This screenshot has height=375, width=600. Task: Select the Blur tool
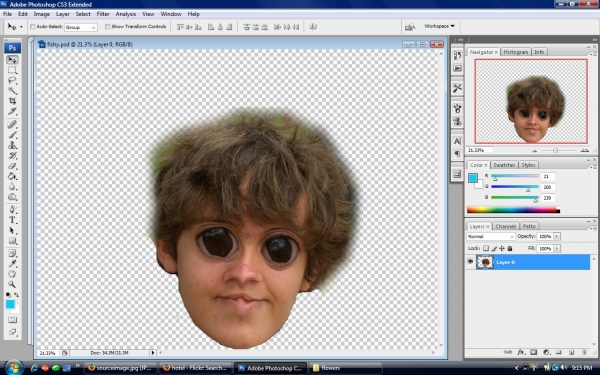[x=12, y=187]
